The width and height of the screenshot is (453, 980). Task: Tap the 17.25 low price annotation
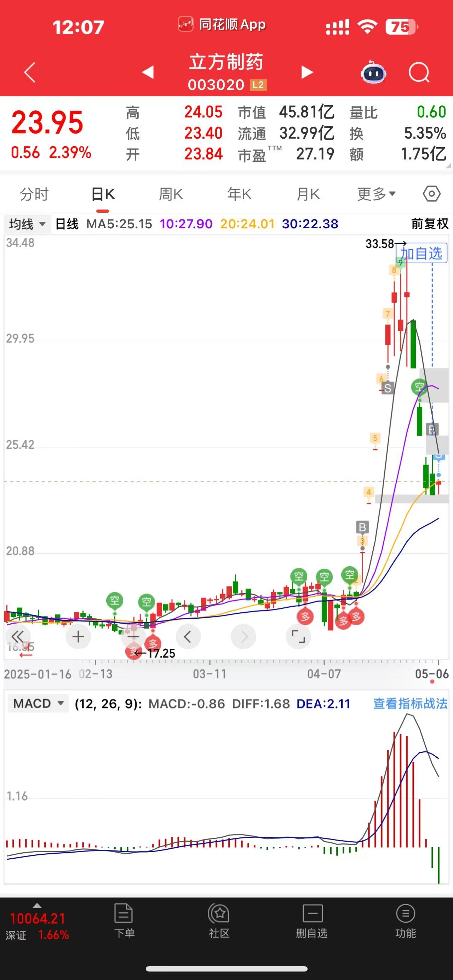click(x=155, y=653)
